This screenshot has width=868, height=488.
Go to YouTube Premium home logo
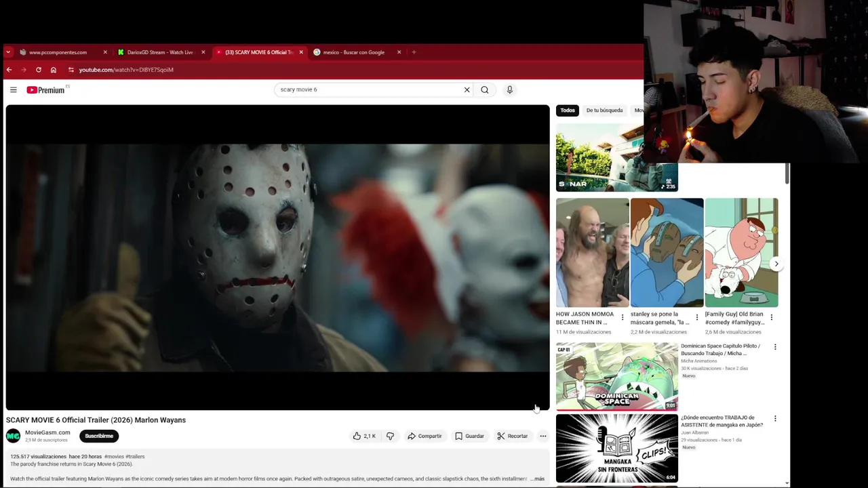[45, 89]
